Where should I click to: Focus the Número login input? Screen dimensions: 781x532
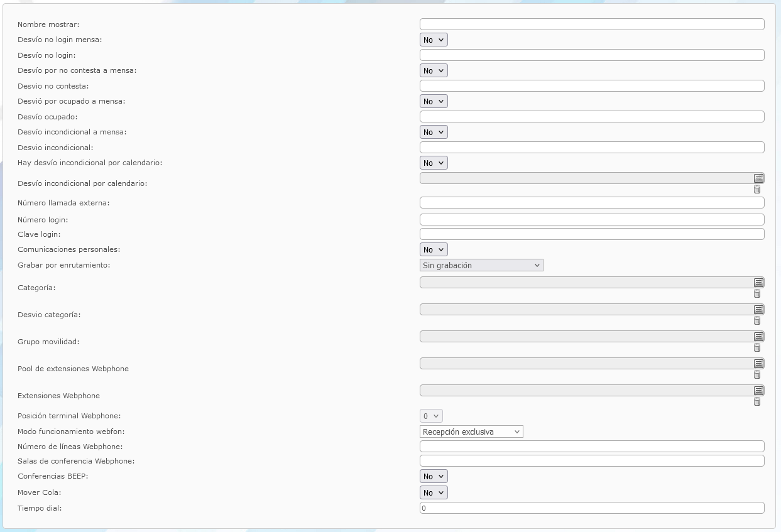(592, 220)
